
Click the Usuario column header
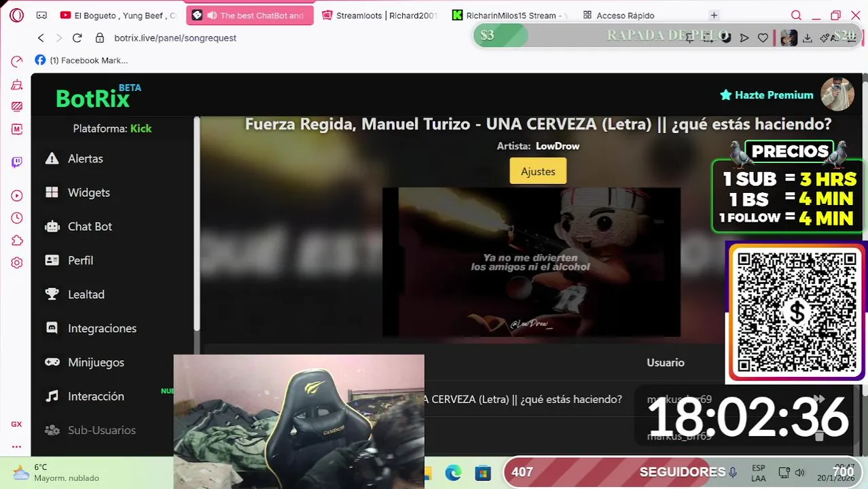[666, 363]
